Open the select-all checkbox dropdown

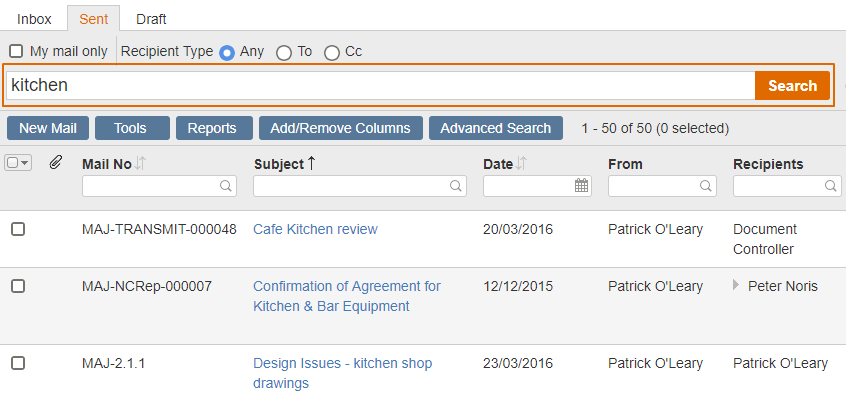click(25, 162)
